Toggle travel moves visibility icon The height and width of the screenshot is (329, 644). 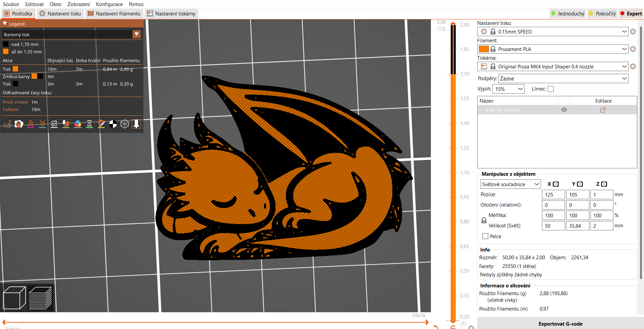(x=7, y=124)
